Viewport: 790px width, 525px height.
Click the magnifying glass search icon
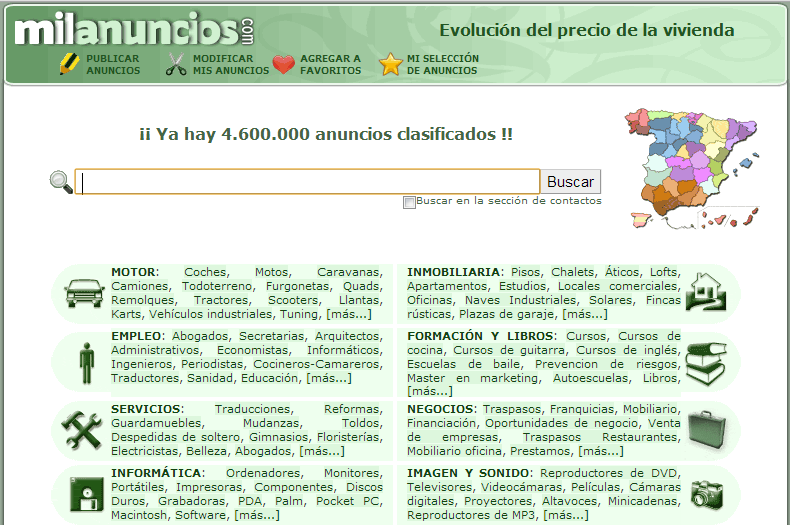[x=61, y=182]
